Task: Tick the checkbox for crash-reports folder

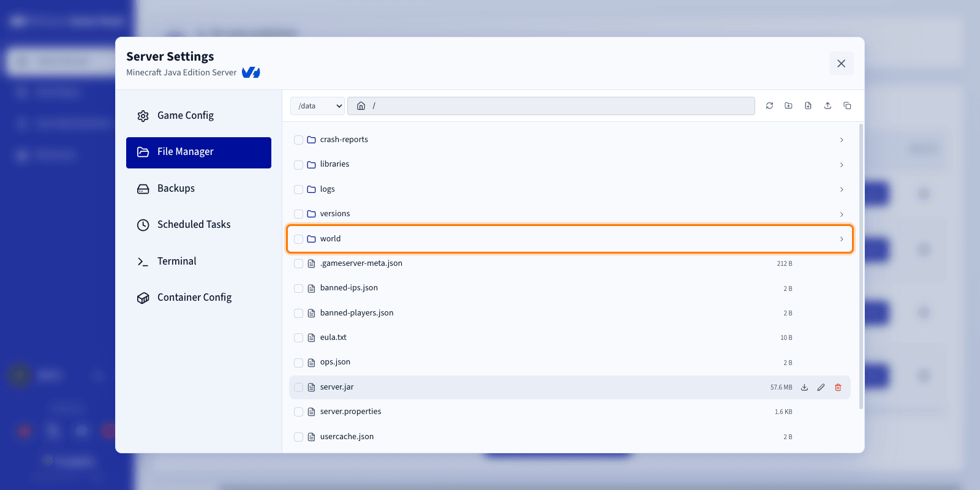Action: pos(298,140)
